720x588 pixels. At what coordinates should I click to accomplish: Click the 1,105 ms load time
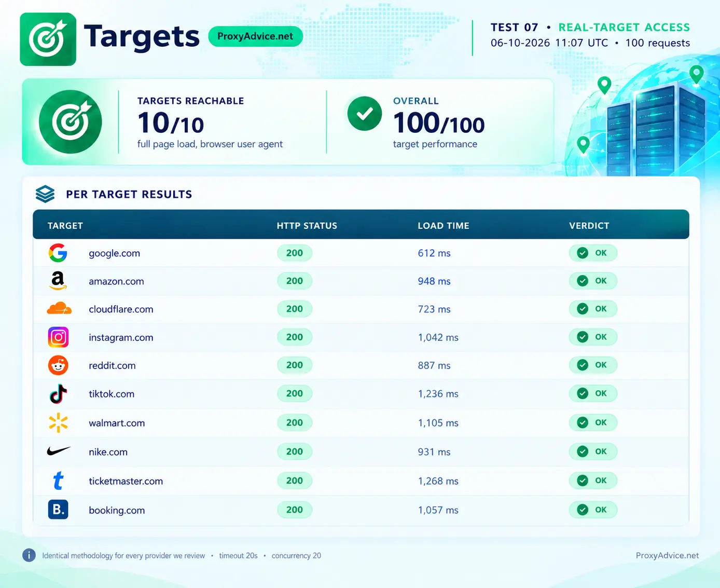(x=438, y=423)
